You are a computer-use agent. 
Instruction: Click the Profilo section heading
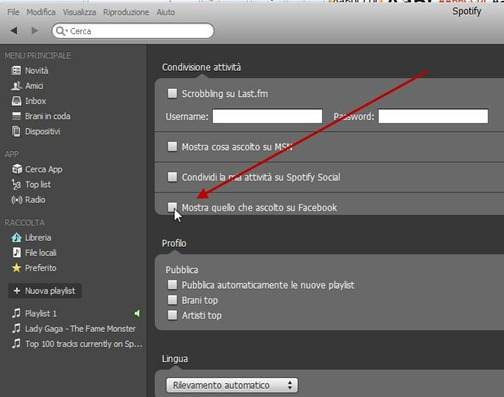pos(174,243)
